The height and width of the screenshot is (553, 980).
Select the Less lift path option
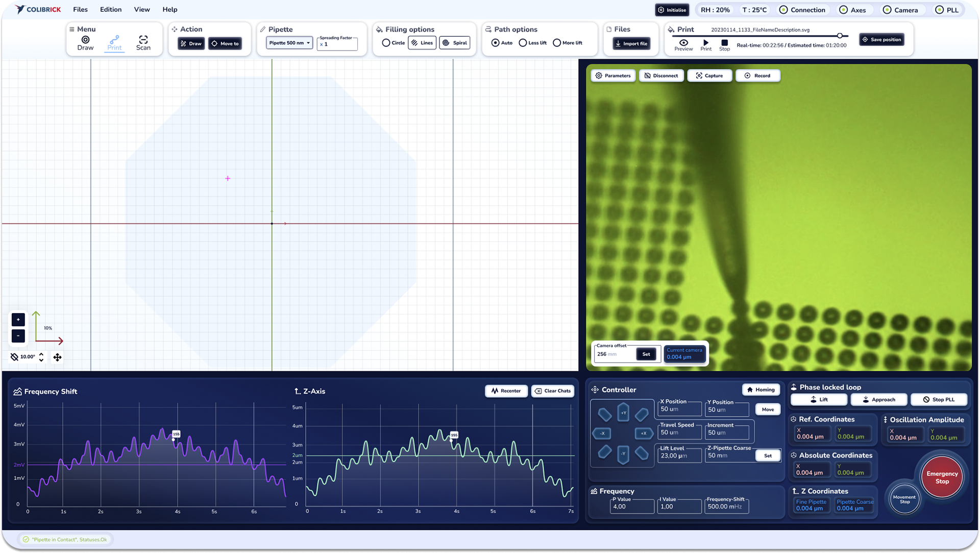click(x=523, y=43)
